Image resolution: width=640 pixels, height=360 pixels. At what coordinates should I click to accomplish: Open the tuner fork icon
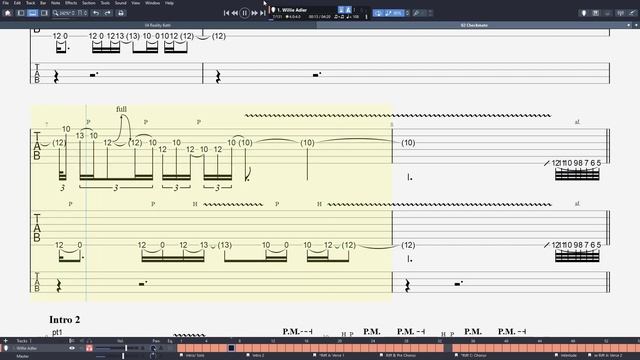tap(416, 13)
